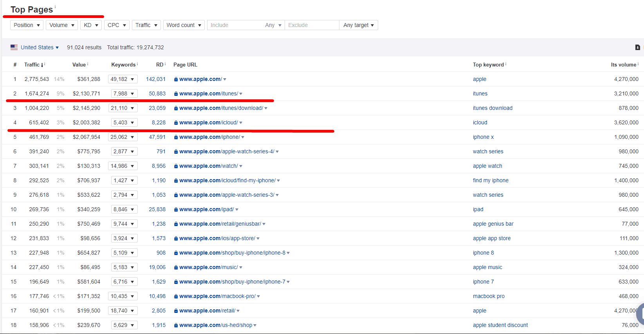The height and width of the screenshot is (334, 644).
Task: Click the 'itunes download' top keyword
Action: 492,108
